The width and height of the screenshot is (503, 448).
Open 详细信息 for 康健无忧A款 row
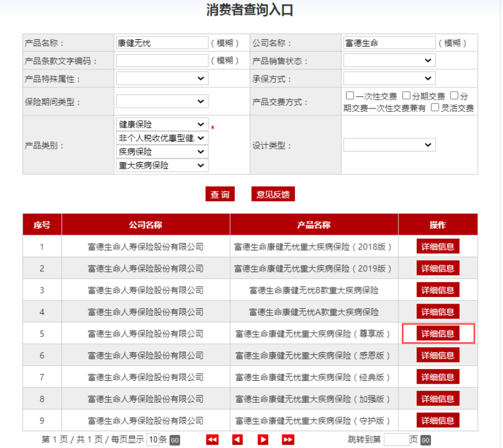438,312
